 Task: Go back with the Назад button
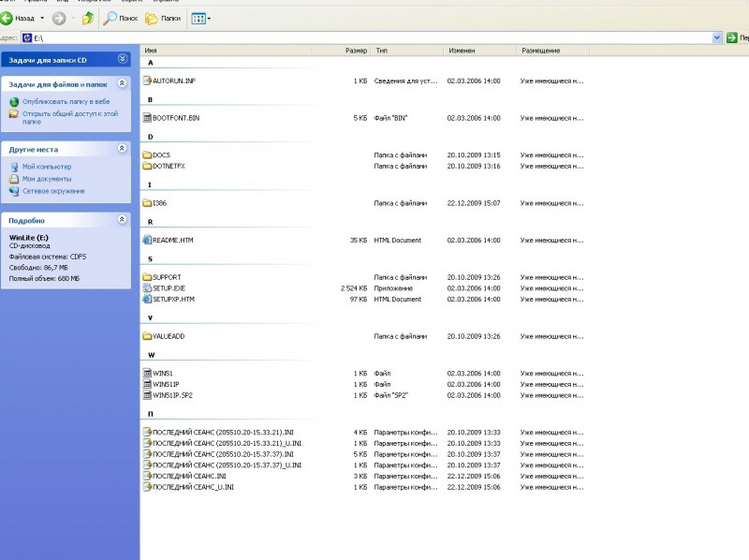point(18,19)
